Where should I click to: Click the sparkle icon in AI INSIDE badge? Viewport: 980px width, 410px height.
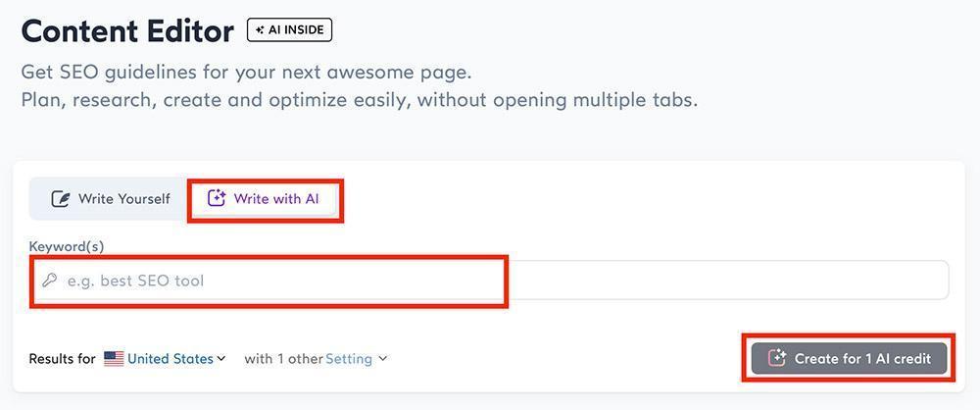pos(260,30)
